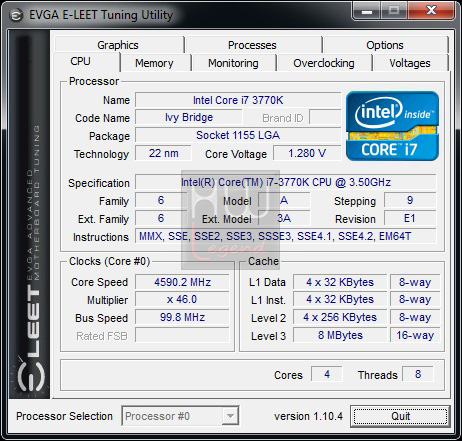Click the Name field Intel Core i7 3770K
Viewport: 462px width, 441px height.
(238, 100)
